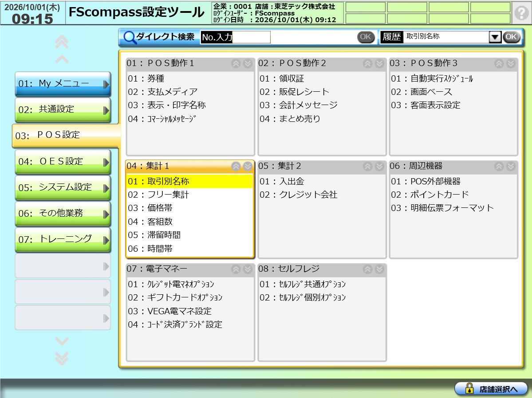This screenshot has height=398, width=532.
Task: Click scroll-down icon in POS動作3 panel
Action: tap(511, 63)
